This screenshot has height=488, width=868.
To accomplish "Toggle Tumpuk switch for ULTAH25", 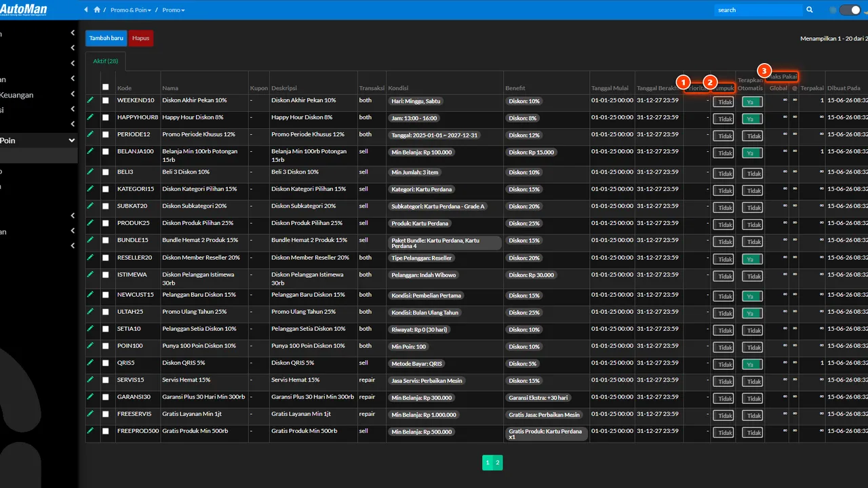I will point(723,314).
